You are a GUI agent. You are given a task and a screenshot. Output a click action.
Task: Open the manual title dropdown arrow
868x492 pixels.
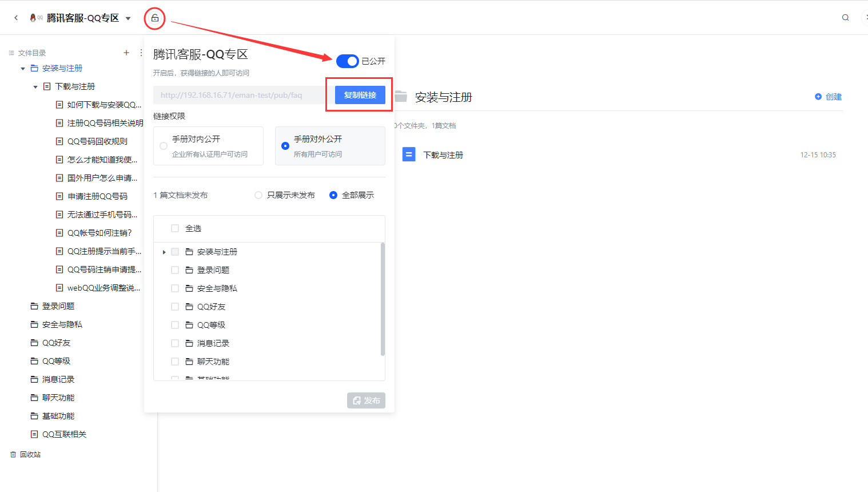click(x=128, y=17)
